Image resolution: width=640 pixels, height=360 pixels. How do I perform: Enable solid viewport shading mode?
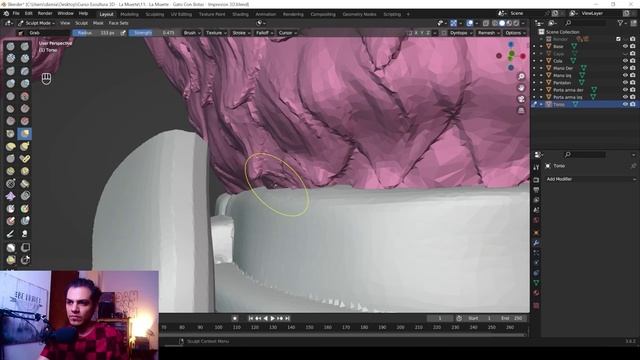point(502,23)
